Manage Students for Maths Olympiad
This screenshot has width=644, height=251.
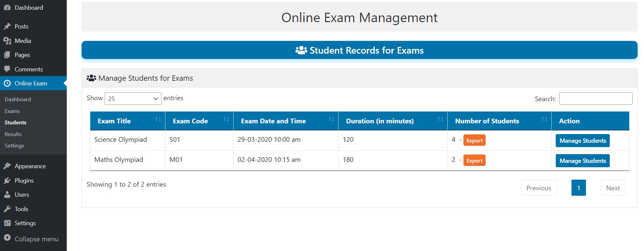[583, 161]
